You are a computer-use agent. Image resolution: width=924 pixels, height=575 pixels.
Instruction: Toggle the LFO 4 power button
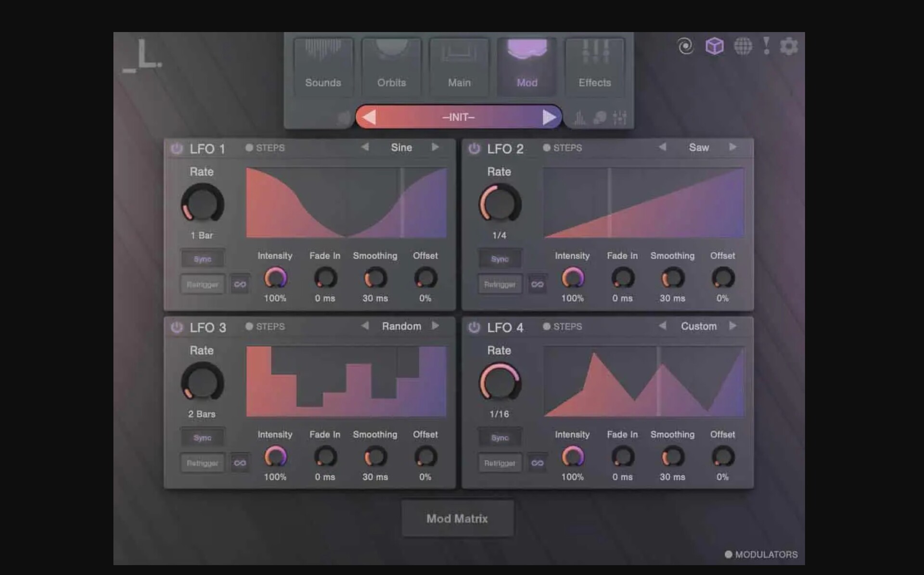point(474,327)
